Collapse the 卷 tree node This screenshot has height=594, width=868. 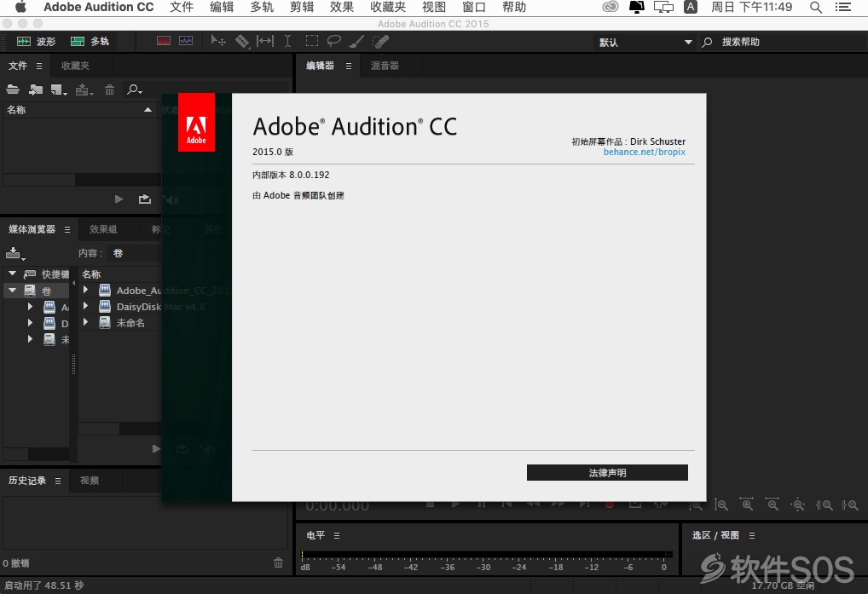coord(12,290)
